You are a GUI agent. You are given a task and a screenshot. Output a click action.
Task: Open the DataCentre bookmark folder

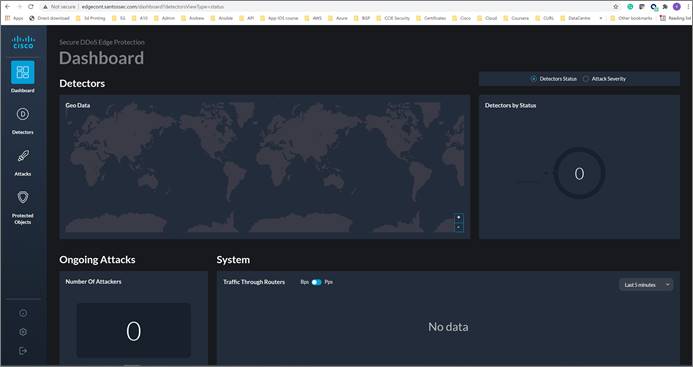pos(575,18)
